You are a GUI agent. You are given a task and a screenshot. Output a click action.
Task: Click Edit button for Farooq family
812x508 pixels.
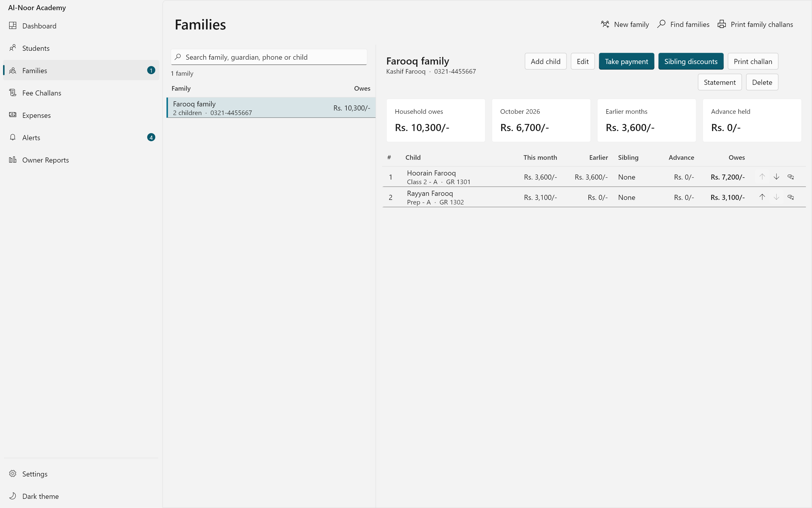pos(583,61)
